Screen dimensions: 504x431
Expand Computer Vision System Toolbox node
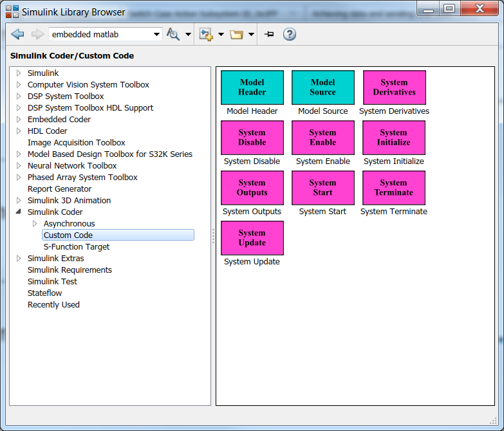pyautogui.click(x=19, y=84)
